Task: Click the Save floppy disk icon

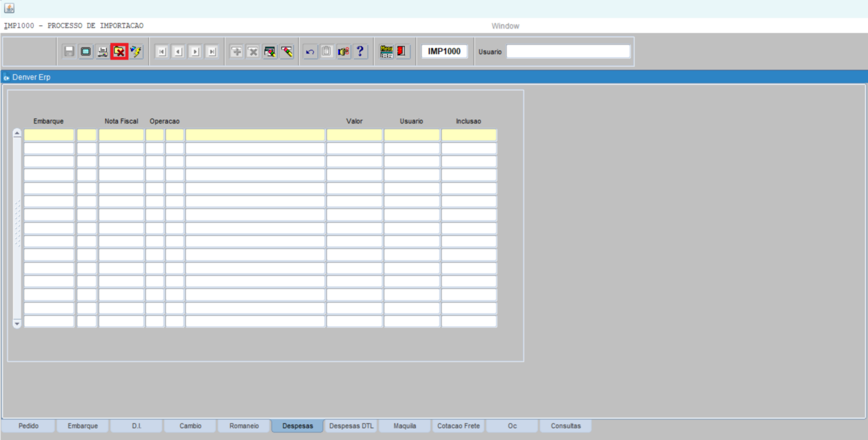Action: [69, 52]
